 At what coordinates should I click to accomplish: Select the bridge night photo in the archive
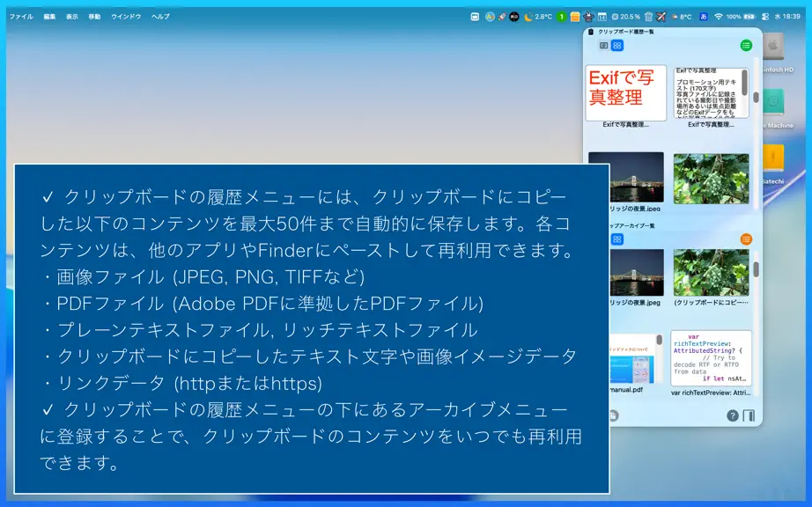point(637,272)
